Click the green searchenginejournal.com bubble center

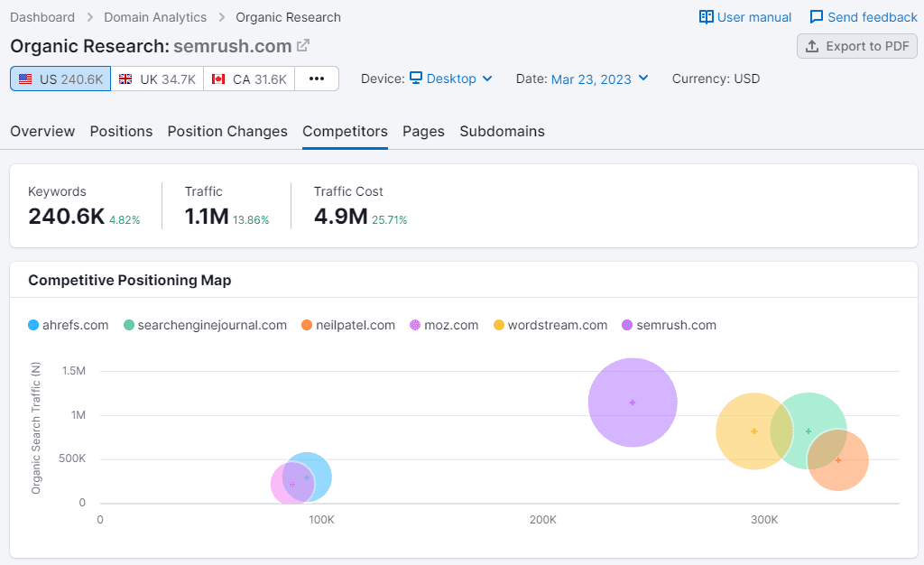[808, 431]
